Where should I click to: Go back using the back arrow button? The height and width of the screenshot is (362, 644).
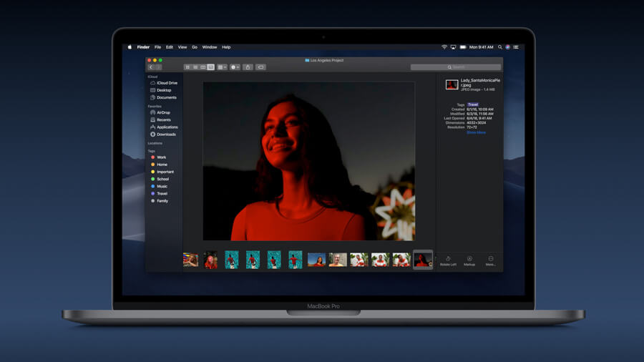tap(151, 67)
